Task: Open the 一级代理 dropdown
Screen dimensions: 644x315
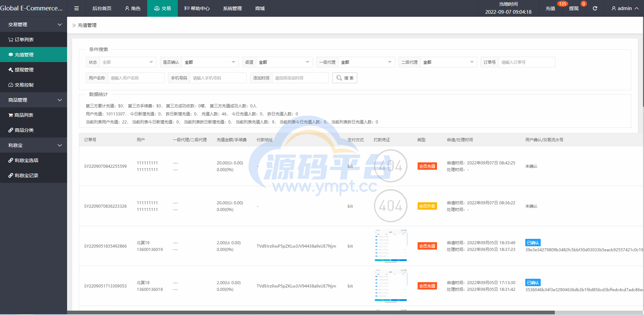Action: (x=366, y=62)
